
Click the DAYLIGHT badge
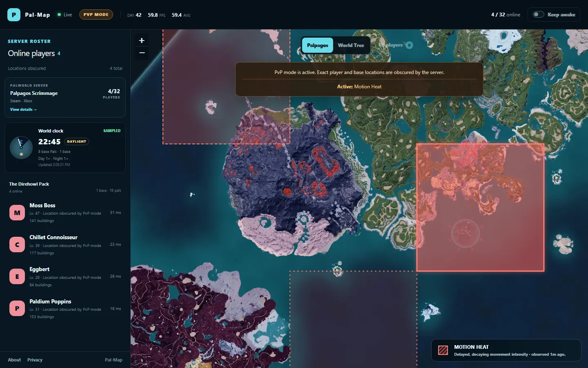[77, 141]
